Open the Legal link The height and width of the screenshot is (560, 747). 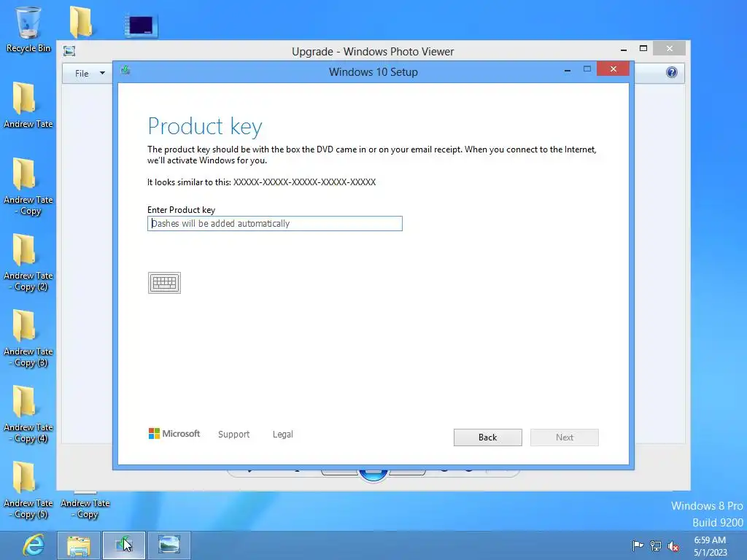[x=283, y=435]
